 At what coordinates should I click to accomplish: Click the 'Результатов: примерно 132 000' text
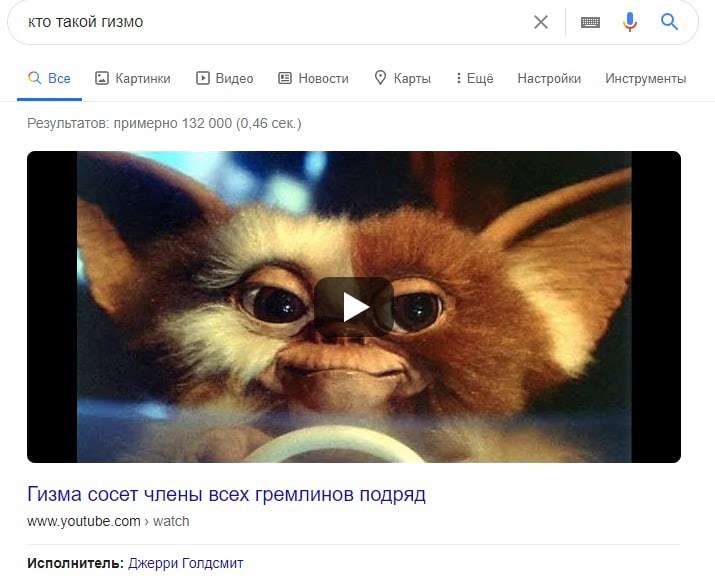130,124
